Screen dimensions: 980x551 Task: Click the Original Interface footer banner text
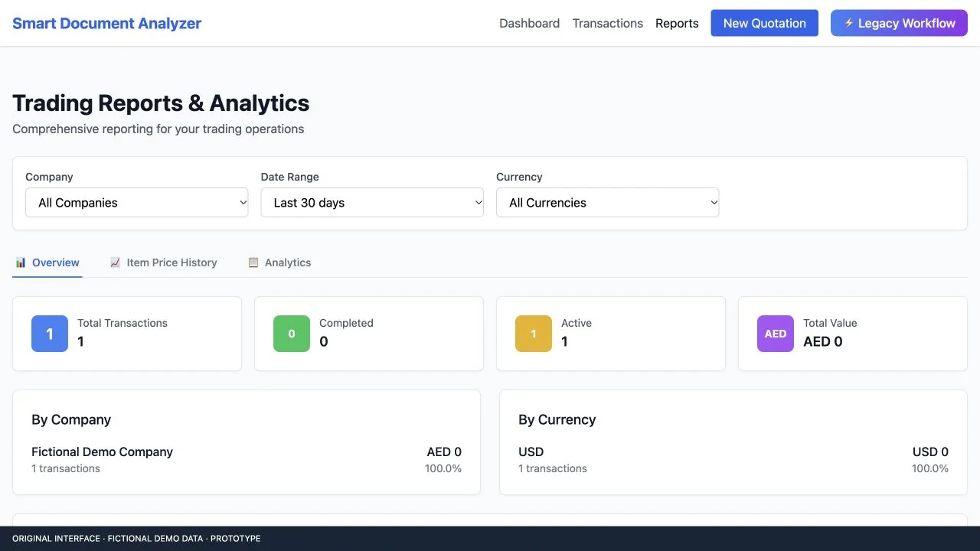pyautogui.click(x=136, y=539)
